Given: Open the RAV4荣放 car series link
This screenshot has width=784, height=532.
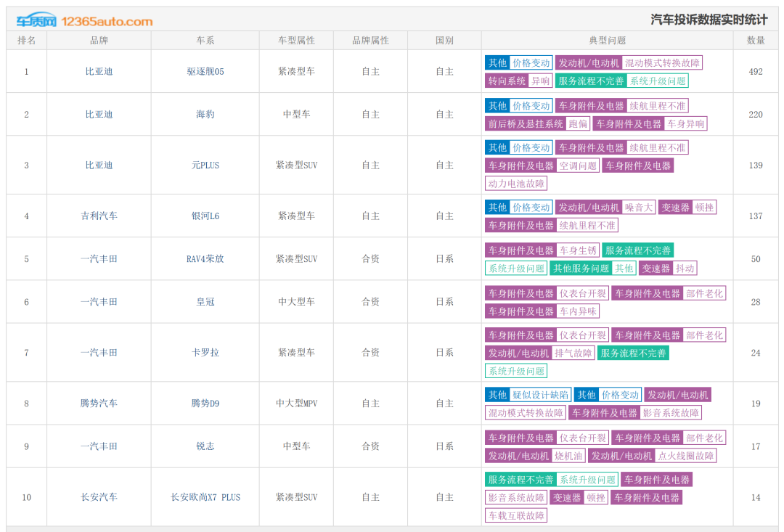Looking at the screenshot, I should (205, 259).
